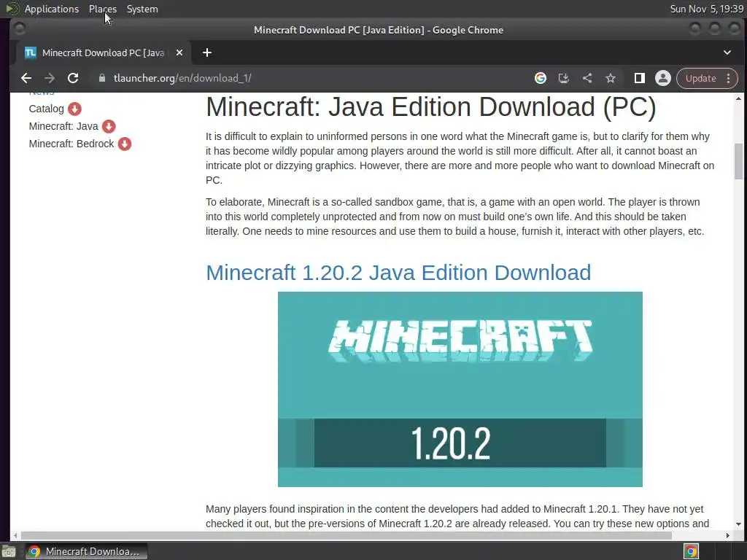Click the horizontal scrollbar right arrow
This screenshot has width=747, height=560.
tap(727, 536)
